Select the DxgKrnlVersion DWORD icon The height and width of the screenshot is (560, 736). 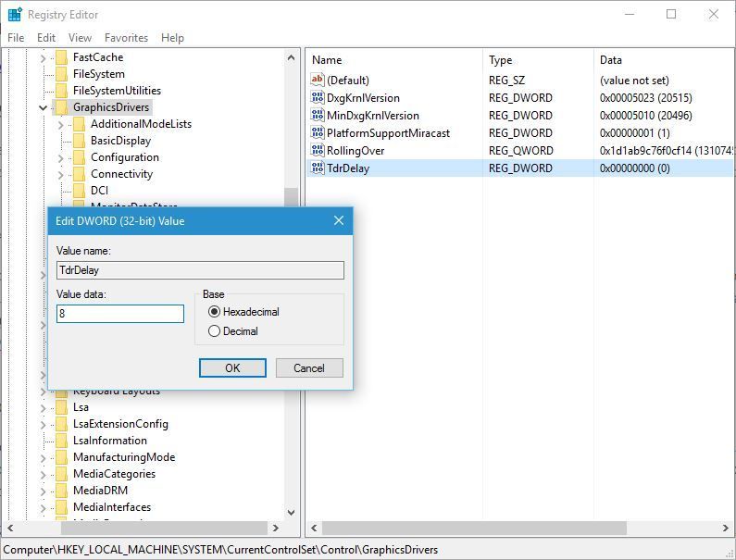click(318, 97)
